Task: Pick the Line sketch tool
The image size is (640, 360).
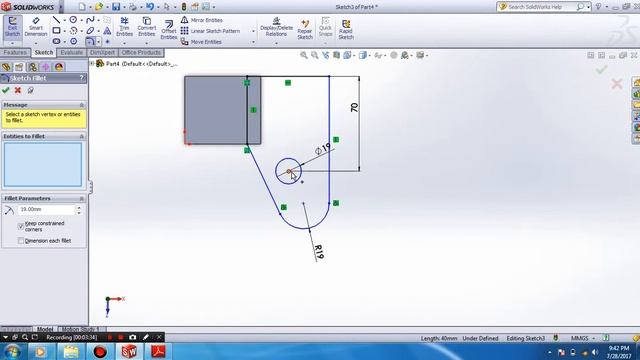Action: [56, 20]
